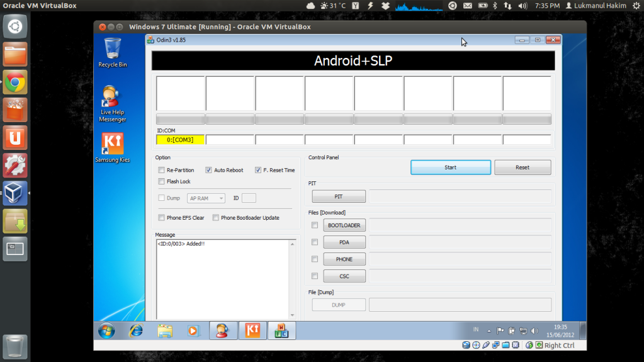Tick the checkbox beside PHONE

tap(315, 259)
